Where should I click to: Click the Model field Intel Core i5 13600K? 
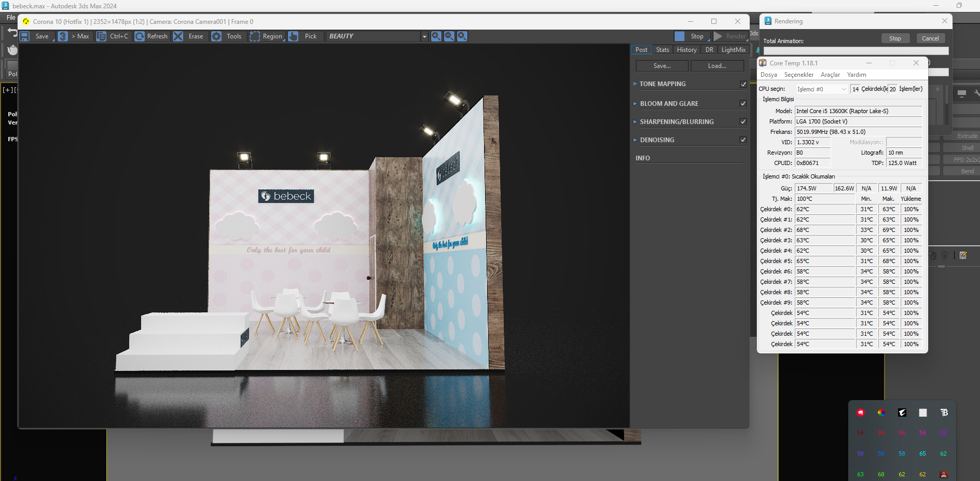[x=859, y=111]
